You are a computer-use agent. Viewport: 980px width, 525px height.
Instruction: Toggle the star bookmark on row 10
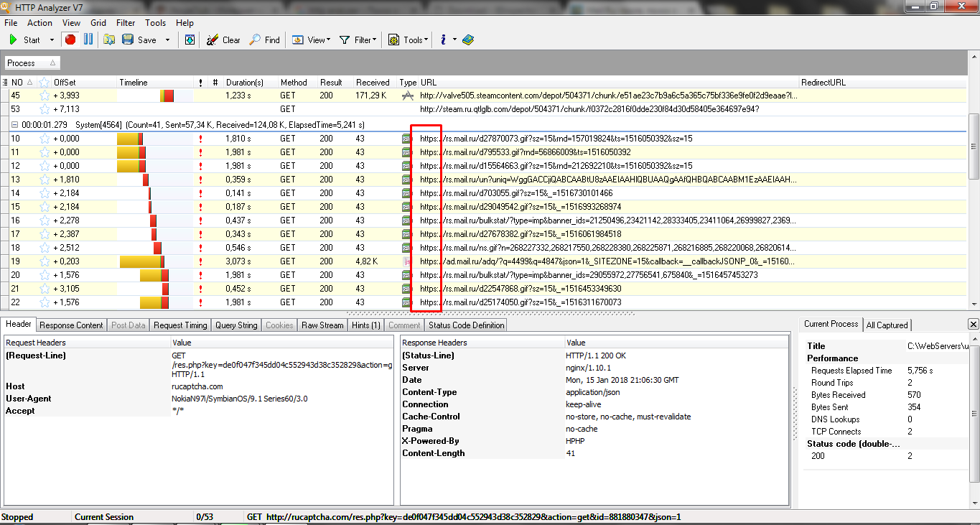(45, 139)
